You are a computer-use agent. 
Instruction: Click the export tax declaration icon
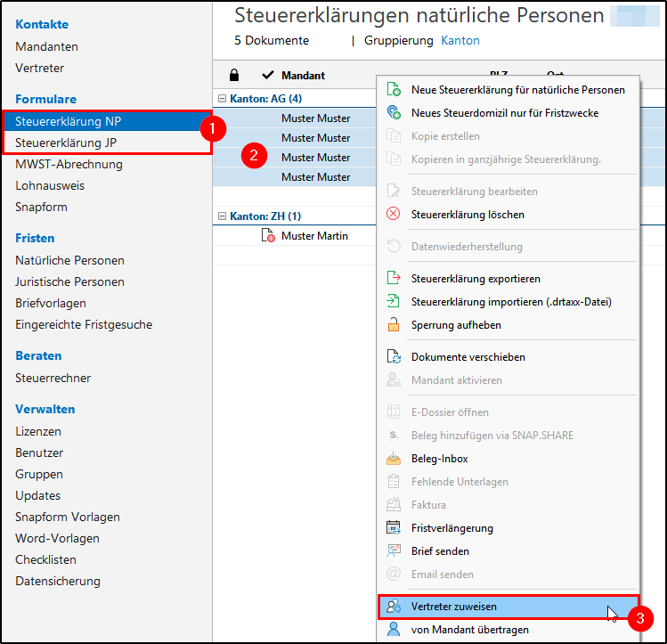pyautogui.click(x=394, y=278)
